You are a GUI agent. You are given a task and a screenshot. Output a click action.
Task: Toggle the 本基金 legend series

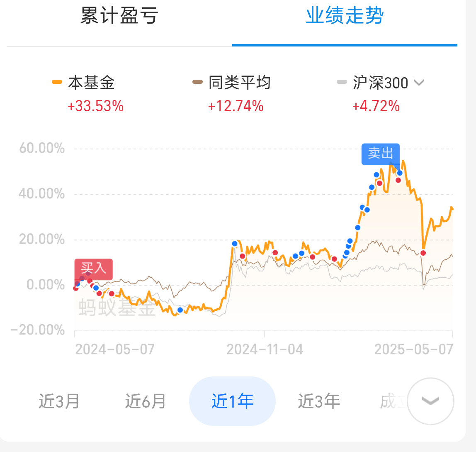tap(83, 83)
